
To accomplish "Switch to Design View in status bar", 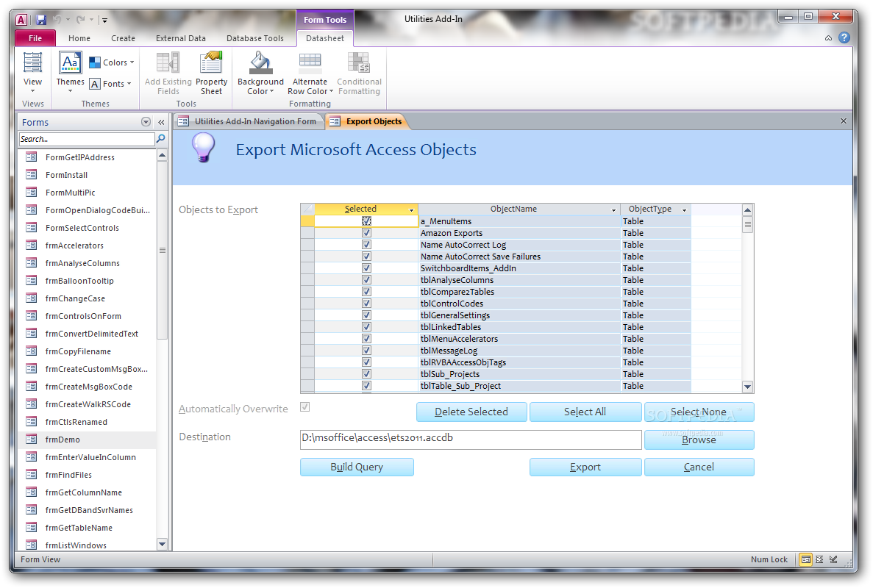I will click(x=833, y=559).
